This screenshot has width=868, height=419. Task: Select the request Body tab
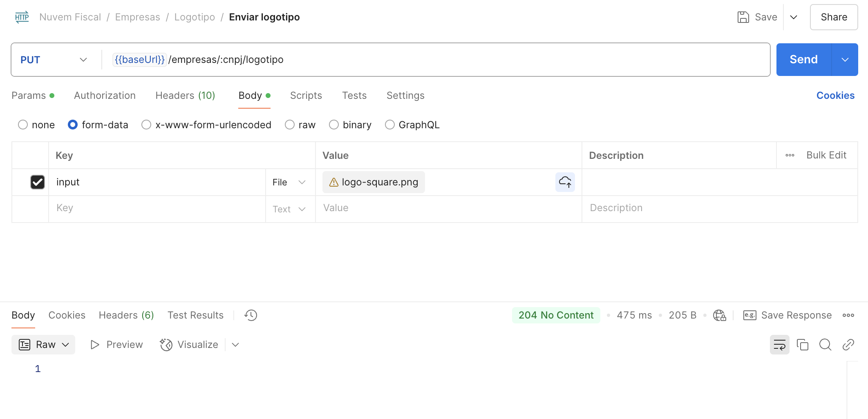tap(254, 96)
